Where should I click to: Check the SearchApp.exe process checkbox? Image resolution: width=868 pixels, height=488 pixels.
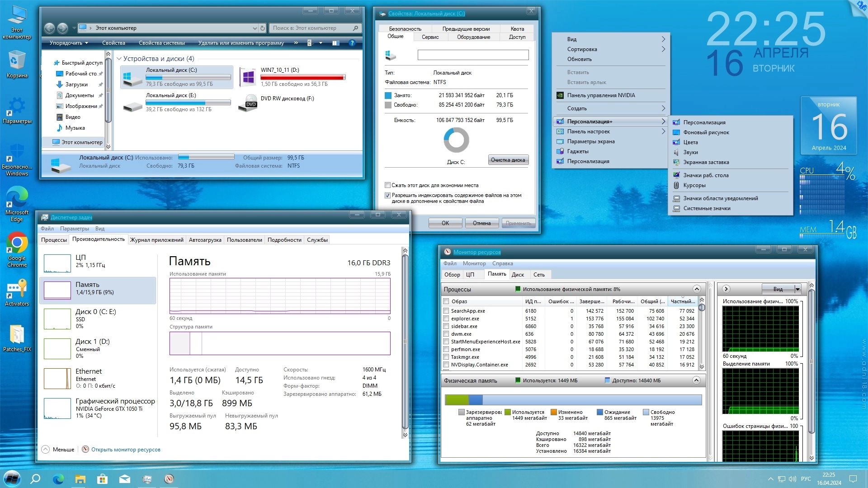[x=446, y=311]
